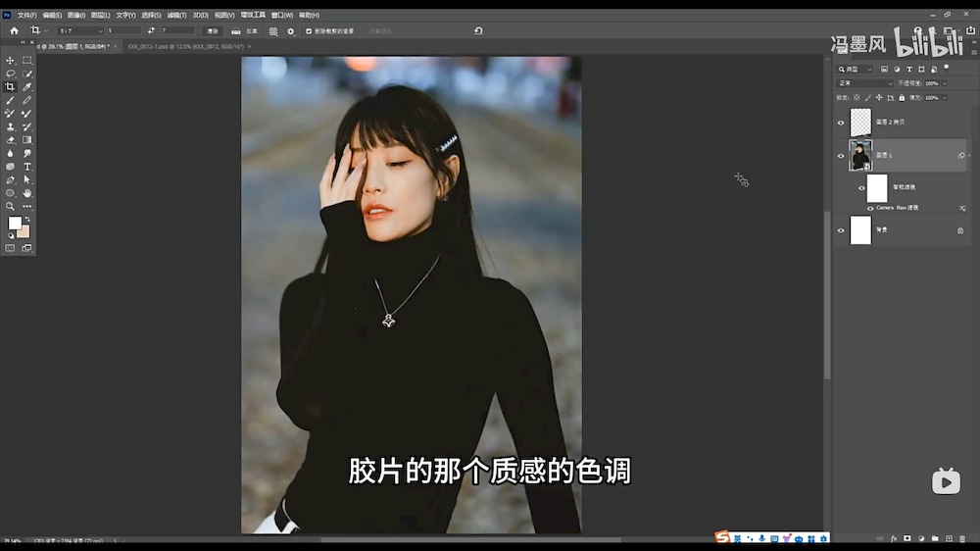The width and height of the screenshot is (980, 551).
Task: Click the delete layer trash icon
Action: (961, 538)
